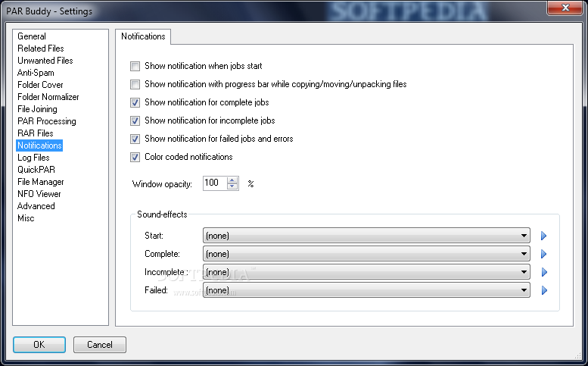Go to Anti-Spam settings

pos(36,73)
